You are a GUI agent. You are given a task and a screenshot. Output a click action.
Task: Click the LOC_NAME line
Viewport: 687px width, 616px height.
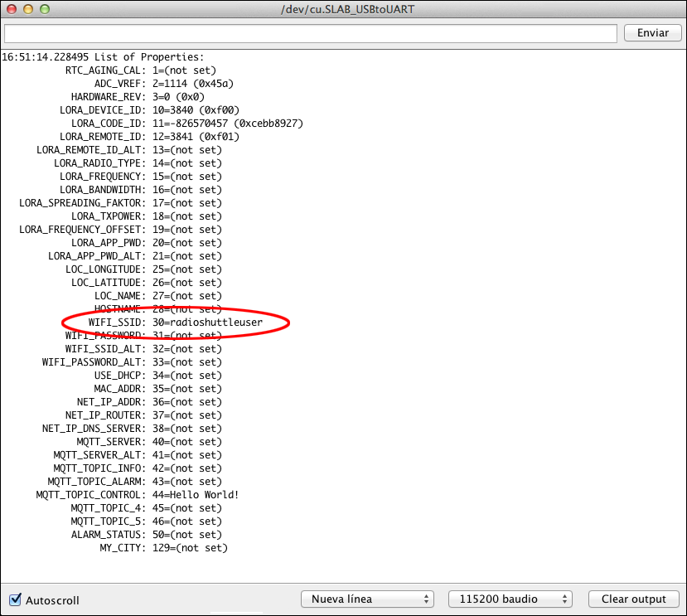[158, 296]
